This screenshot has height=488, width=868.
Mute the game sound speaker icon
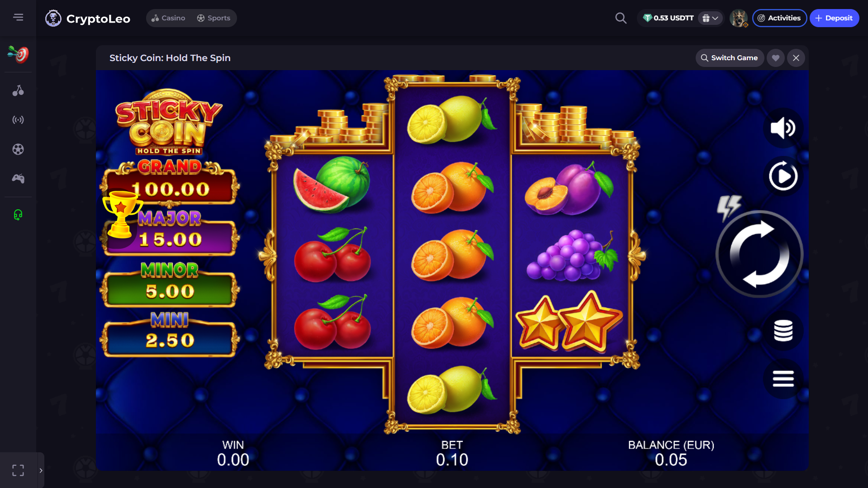783,128
